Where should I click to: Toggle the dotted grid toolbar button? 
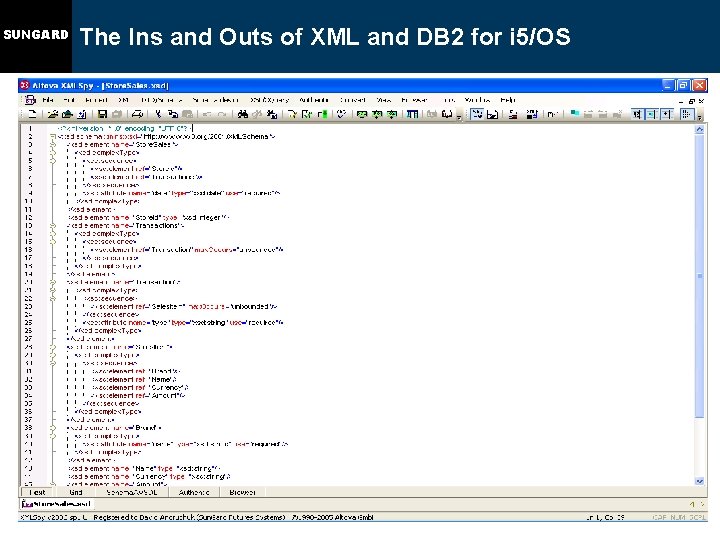coord(686,114)
